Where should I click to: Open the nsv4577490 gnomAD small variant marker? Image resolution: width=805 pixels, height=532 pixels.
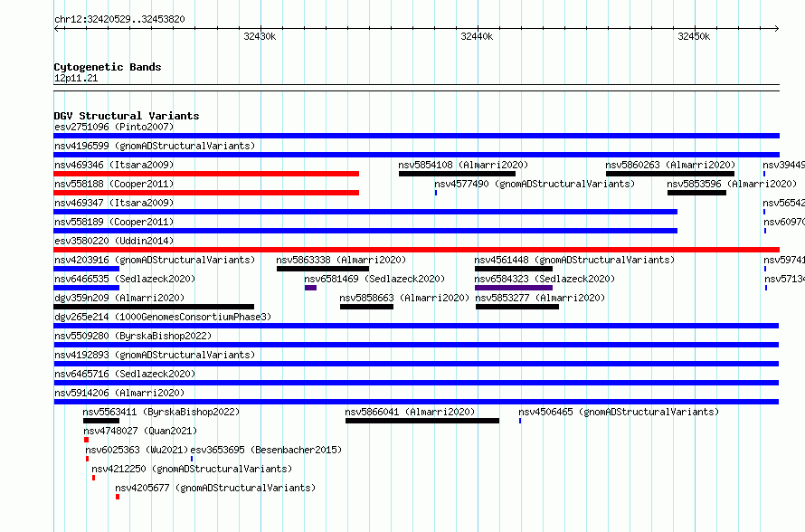[x=436, y=193]
